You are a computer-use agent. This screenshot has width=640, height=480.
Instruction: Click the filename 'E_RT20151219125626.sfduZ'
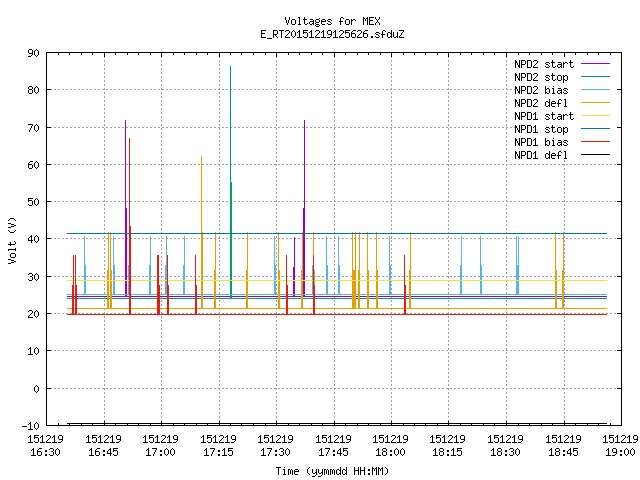pos(332,34)
